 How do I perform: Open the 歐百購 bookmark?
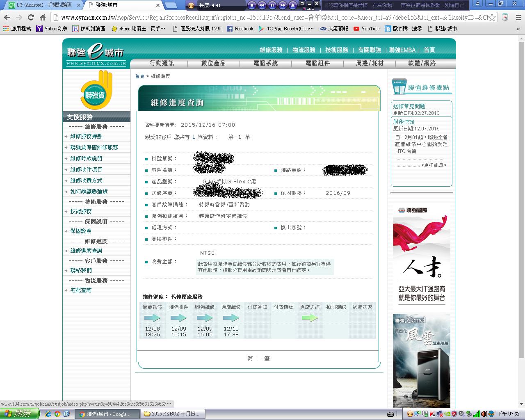[x=403, y=29]
